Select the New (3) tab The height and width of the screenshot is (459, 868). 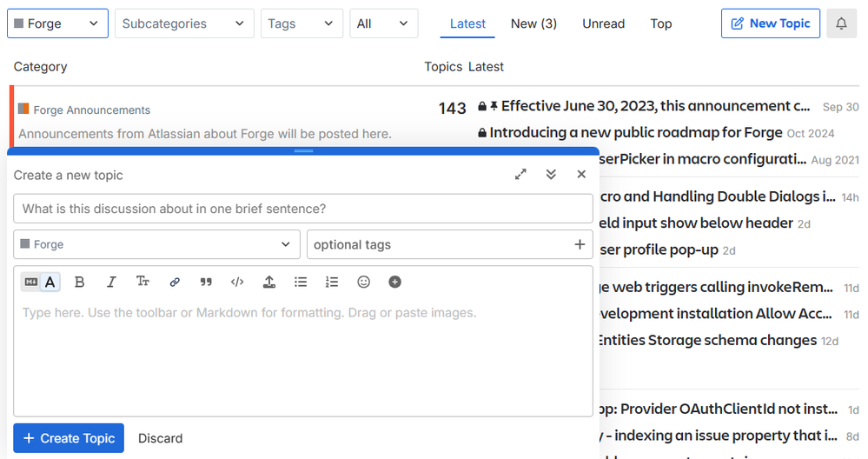pos(533,23)
